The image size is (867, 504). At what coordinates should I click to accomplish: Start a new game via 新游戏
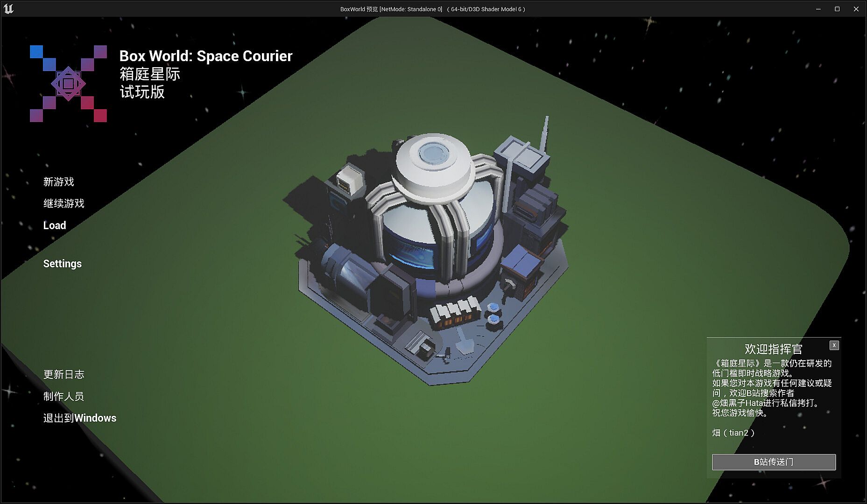[x=58, y=182]
